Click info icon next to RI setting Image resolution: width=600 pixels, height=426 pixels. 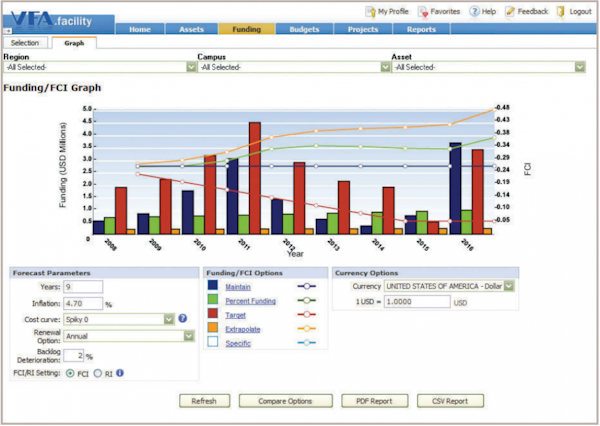click(x=120, y=373)
